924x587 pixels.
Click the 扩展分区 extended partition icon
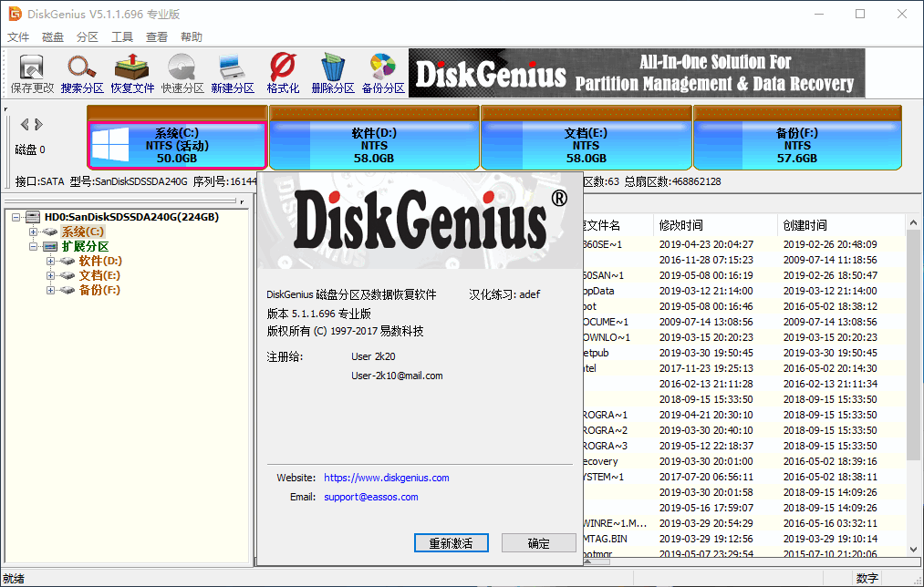pos(51,247)
